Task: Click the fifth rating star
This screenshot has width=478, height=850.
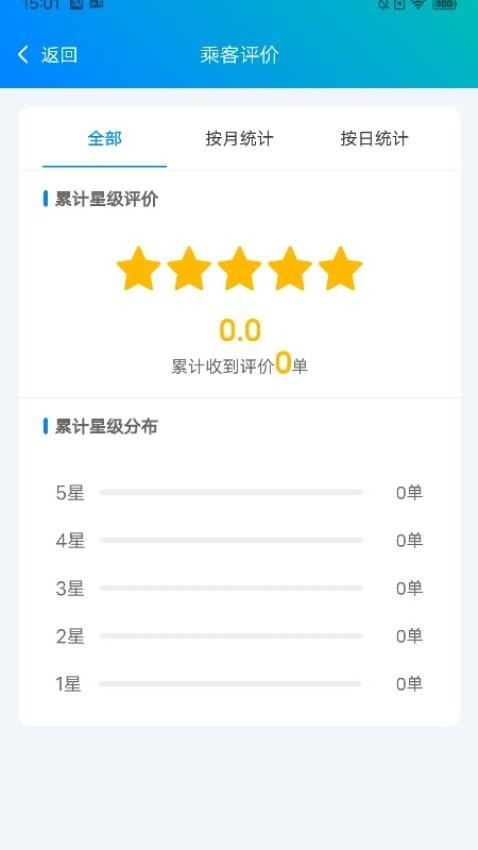Action: coord(340,268)
